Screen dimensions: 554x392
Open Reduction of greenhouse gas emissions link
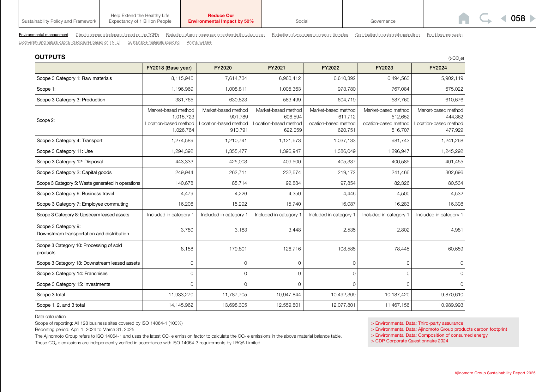[215, 35]
